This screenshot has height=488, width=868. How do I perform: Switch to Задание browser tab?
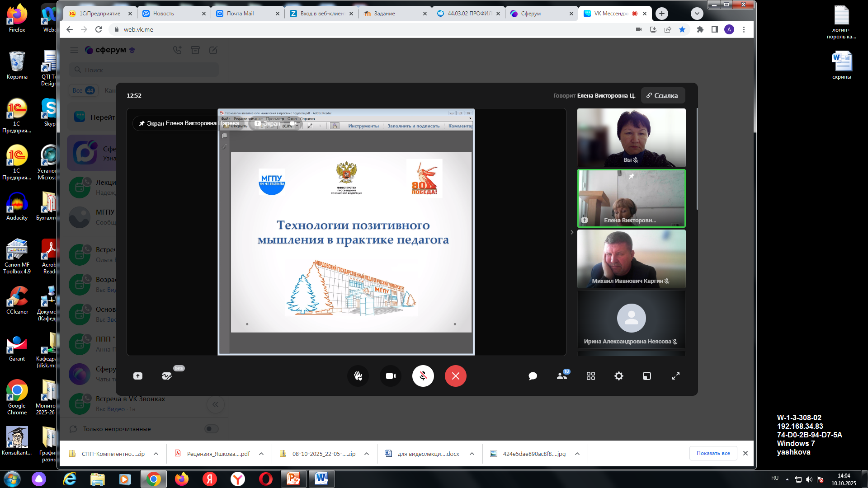(x=384, y=14)
